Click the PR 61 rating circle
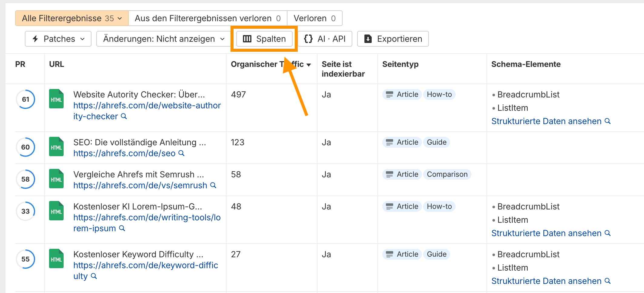The height and width of the screenshot is (293, 644). pos(25,99)
